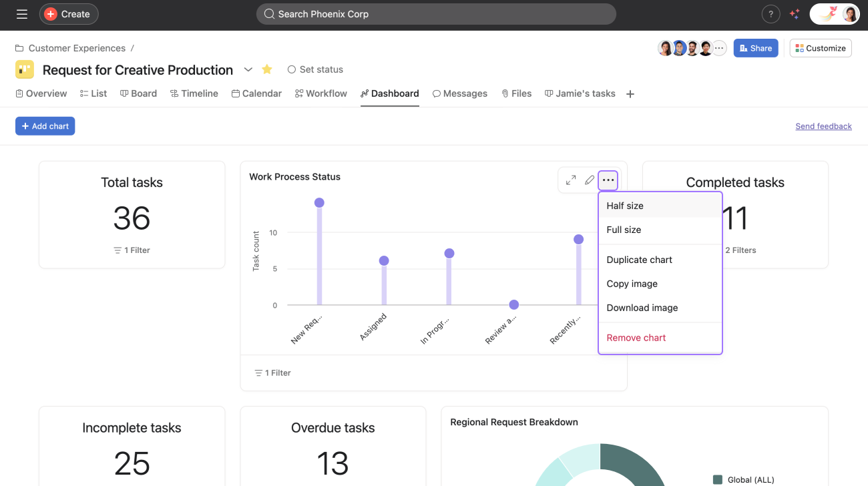The image size is (868, 486).
Task: Click the Add chart button
Action: (x=45, y=126)
